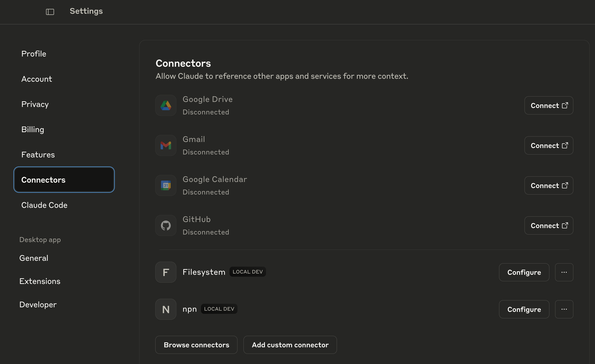Switch to the Features section
The width and height of the screenshot is (595, 364).
click(38, 154)
